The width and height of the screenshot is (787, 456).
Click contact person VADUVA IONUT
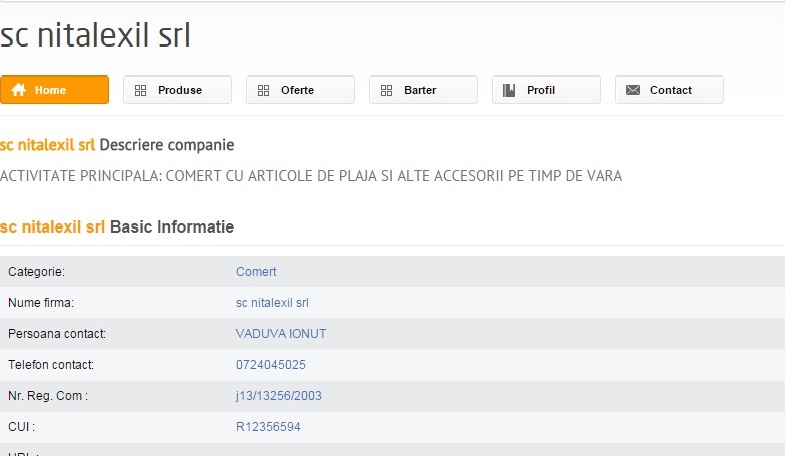(x=281, y=334)
